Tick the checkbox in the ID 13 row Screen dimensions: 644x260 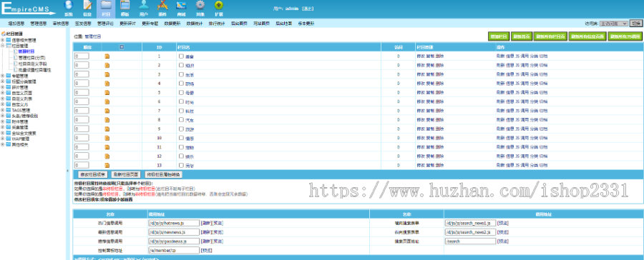click(181, 165)
